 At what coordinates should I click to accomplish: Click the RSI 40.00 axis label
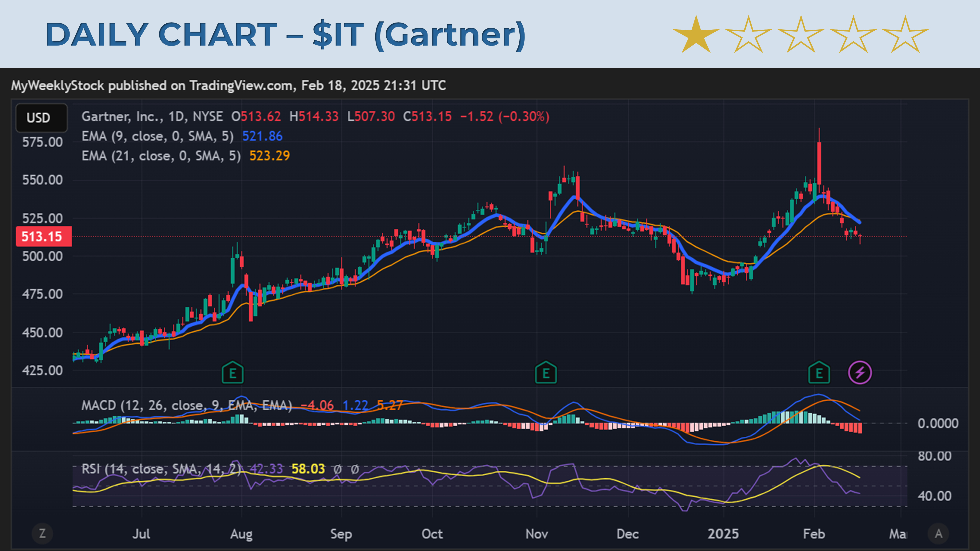pos(934,496)
